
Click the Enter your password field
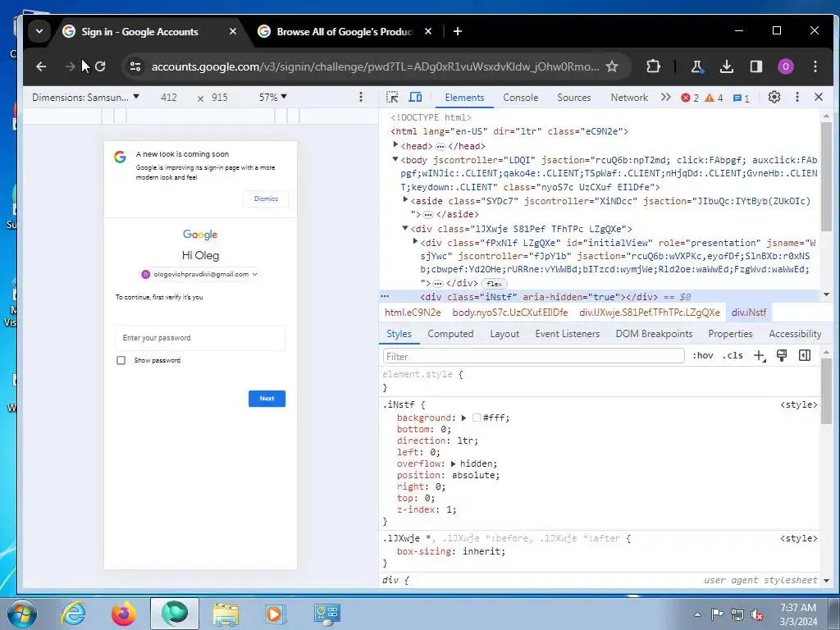pos(200,338)
